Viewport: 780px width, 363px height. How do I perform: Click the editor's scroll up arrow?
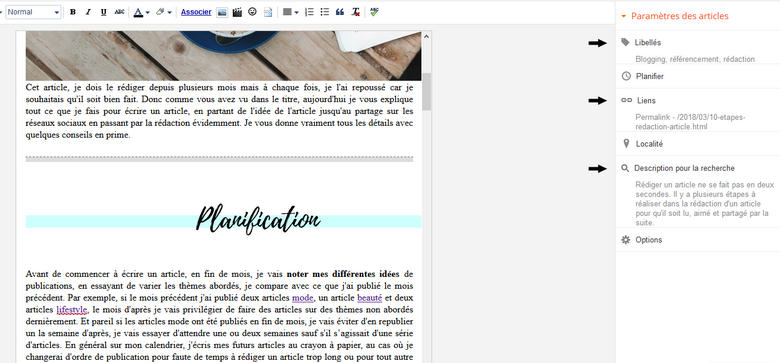point(426,36)
